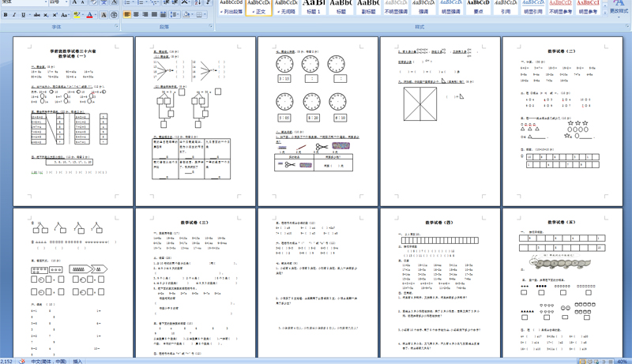The height and width of the screenshot is (364, 632).
Task: Open underline style dropdown arrow
Action: click(x=29, y=15)
